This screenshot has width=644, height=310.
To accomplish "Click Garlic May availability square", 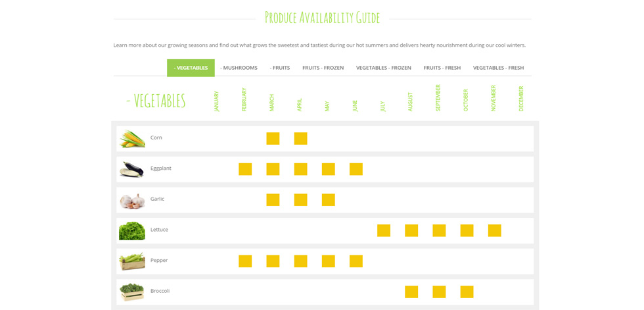I will coord(328,200).
